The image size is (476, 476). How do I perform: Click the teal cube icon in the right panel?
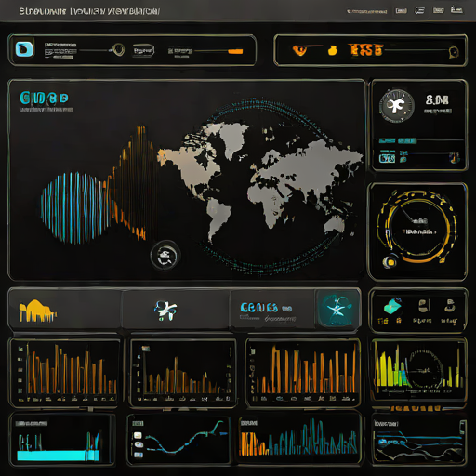[x=392, y=305]
